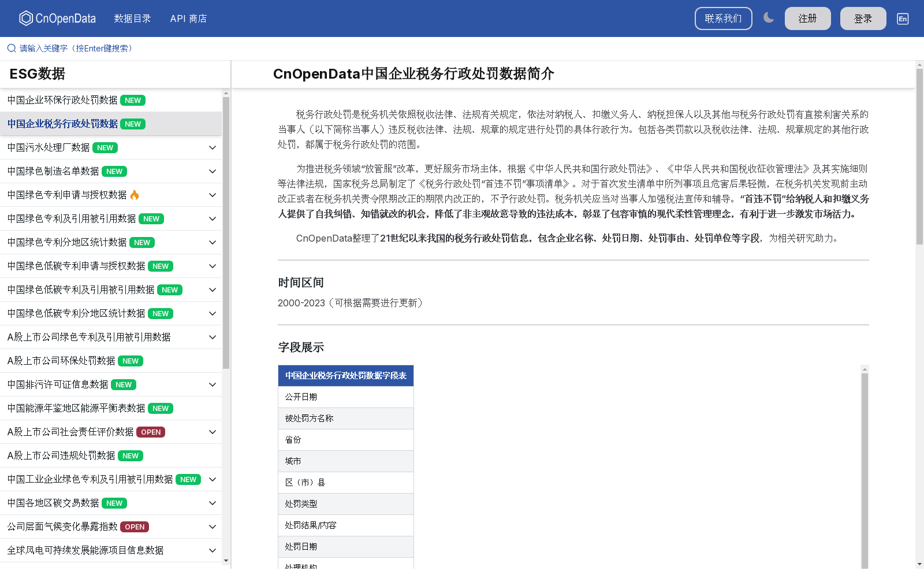The height and width of the screenshot is (578, 924).
Task: Click NEW badge on 中国污水处理厂数据
Action: 105,148
